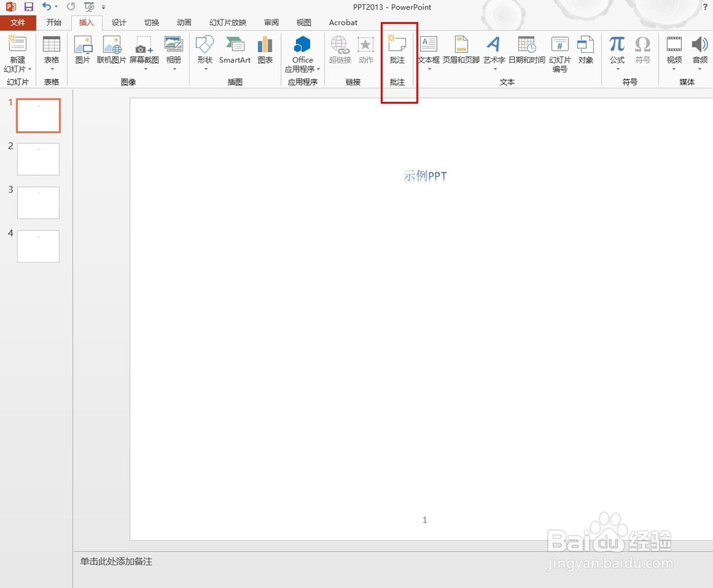Switch to the Design (设计) tab

point(118,22)
